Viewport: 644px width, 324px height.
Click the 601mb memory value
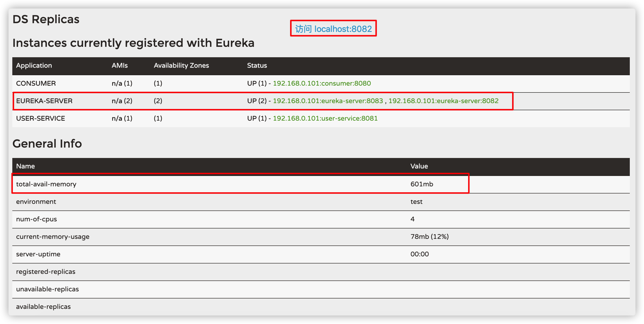421,184
